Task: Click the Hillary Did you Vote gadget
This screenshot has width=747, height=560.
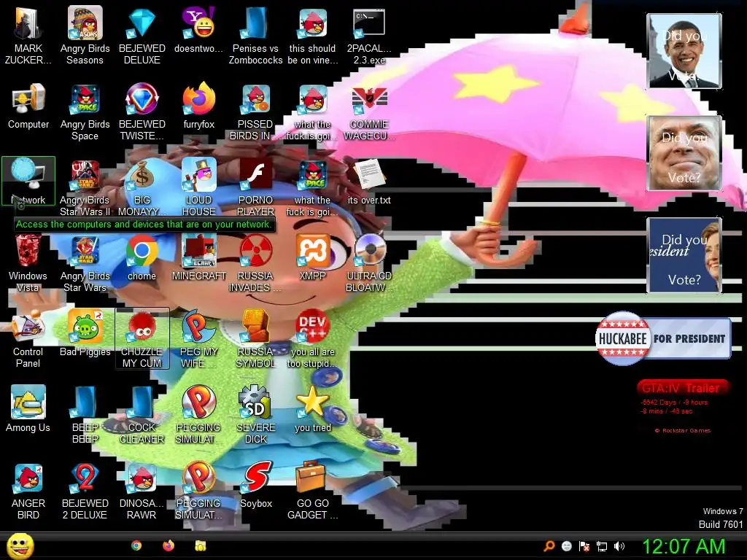Action: (684, 254)
